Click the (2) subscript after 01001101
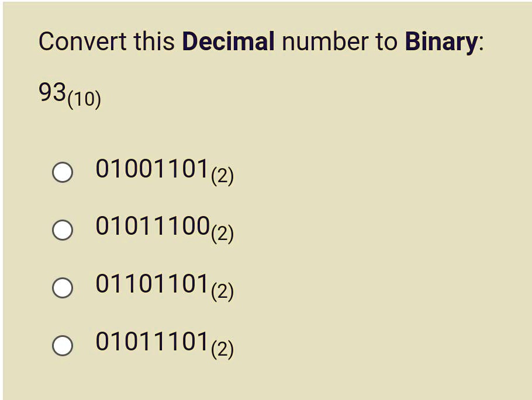Image resolution: width=532 pixels, height=400 pixels. 222,176
